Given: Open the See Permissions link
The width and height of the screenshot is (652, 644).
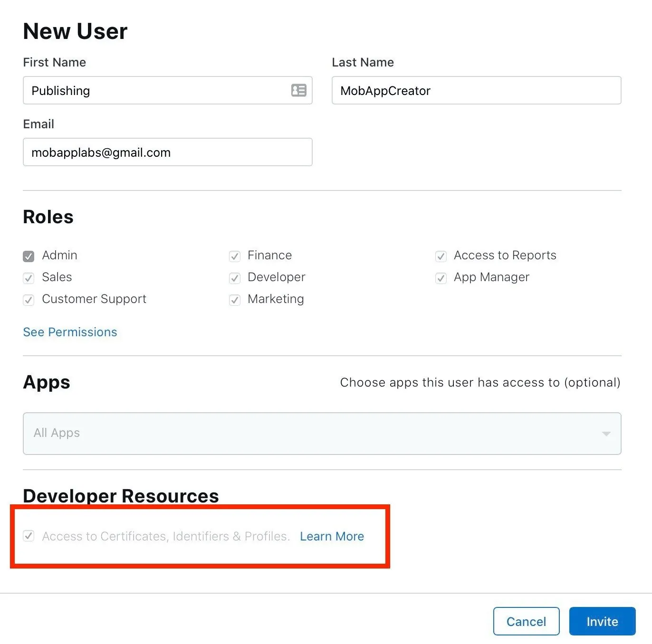Looking at the screenshot, I should 70,332.
